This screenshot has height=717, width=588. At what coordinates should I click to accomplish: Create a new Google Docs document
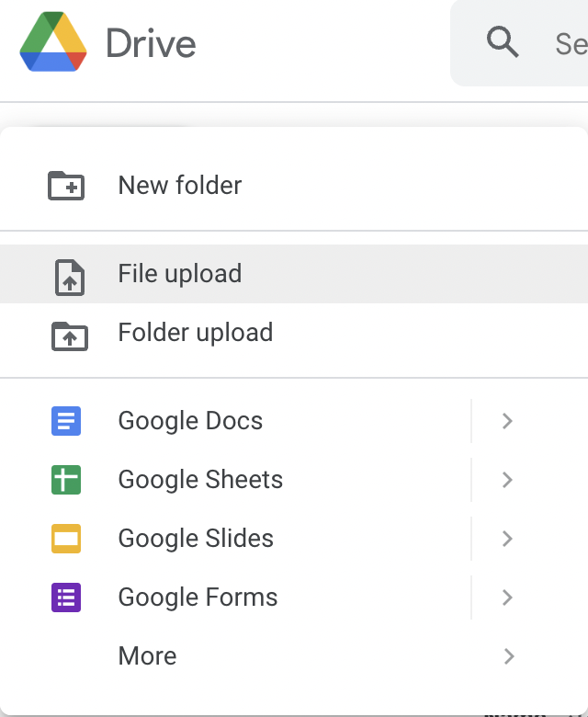[190, 421]
